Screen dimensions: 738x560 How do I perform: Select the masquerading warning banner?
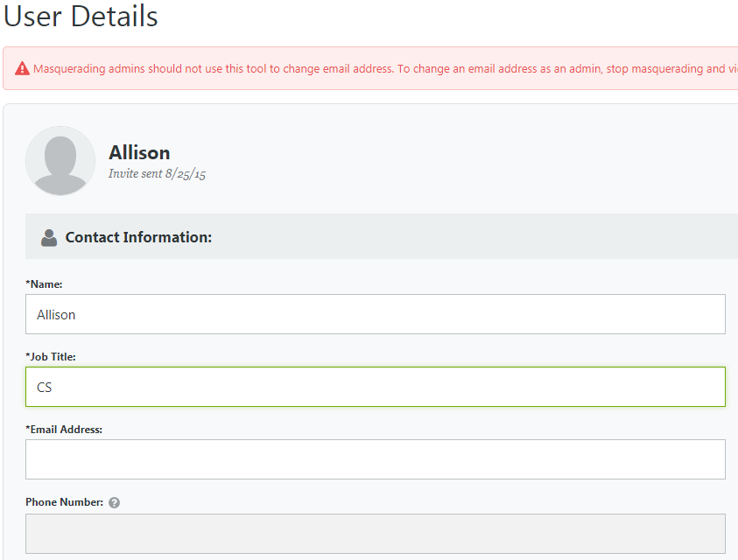[x=368, y=68]
